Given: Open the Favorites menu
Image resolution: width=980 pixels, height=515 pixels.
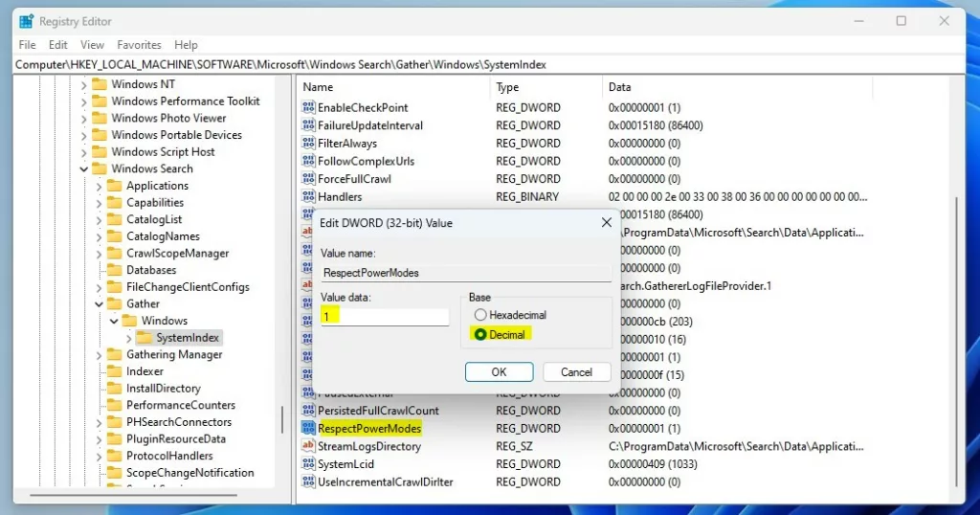Looking at the screenshot, I should (x=139, y=45).
